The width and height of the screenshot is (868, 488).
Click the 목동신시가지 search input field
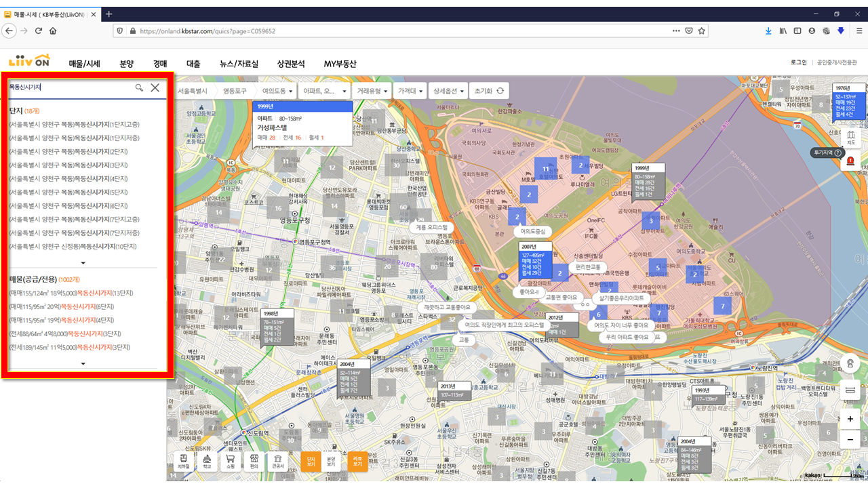(x=71, y=87)
